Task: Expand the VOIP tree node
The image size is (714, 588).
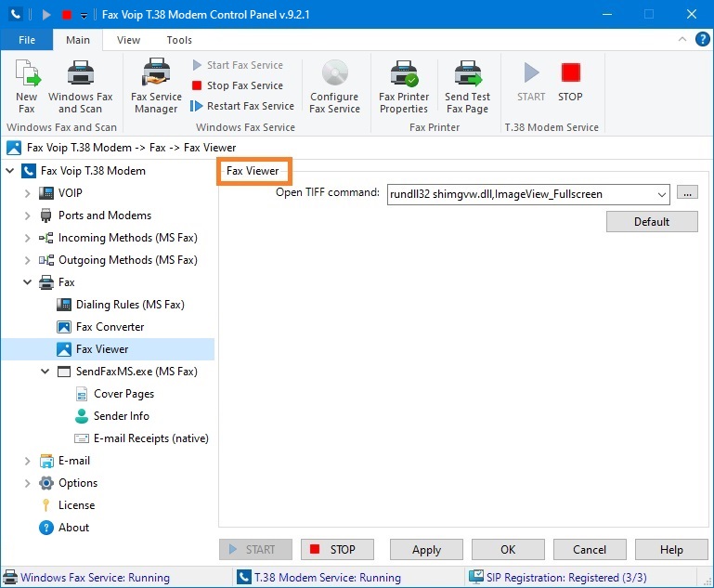Action: pyautogui.click(x=27, y=193)
